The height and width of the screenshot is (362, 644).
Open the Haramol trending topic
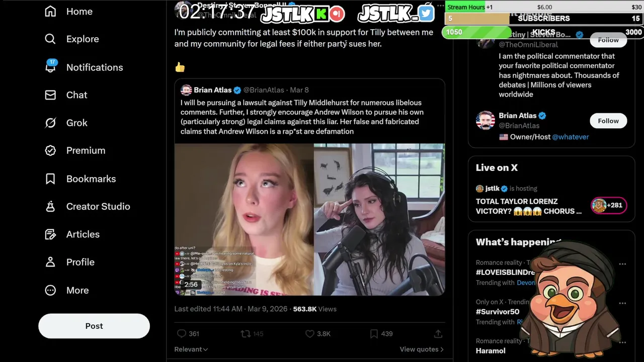tap(491, 350)
